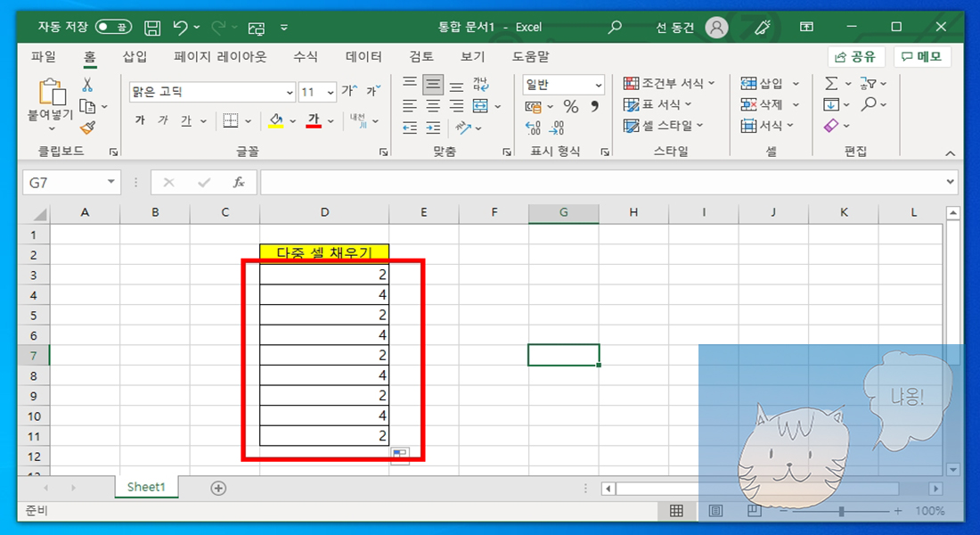Open the 삽입 tab
The image size is (980, 535).
click(135, 57)
